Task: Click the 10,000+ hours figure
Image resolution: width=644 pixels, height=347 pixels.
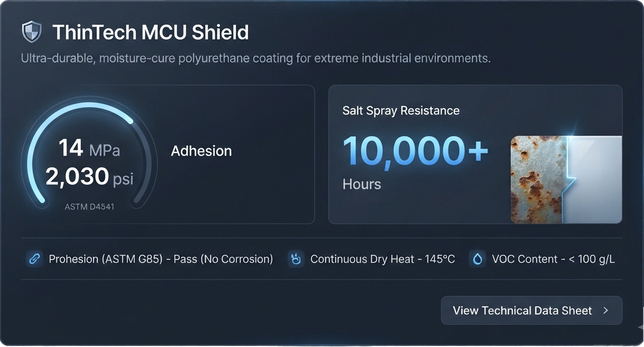Action: (415, 151)
